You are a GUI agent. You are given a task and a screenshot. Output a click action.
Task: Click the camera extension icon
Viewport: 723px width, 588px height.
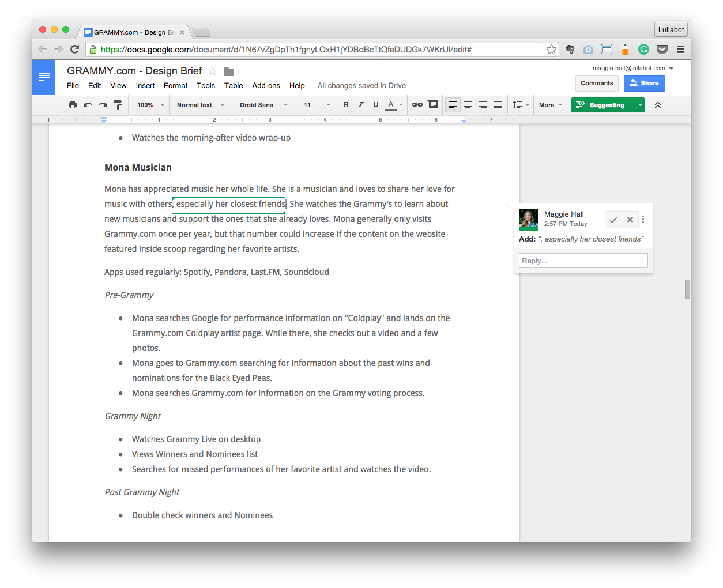[x=588, y=50]
